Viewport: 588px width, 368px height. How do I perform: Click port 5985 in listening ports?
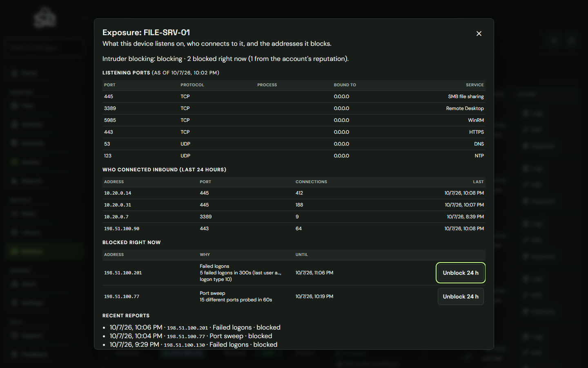pyautogui.click(x=110, y=120)
